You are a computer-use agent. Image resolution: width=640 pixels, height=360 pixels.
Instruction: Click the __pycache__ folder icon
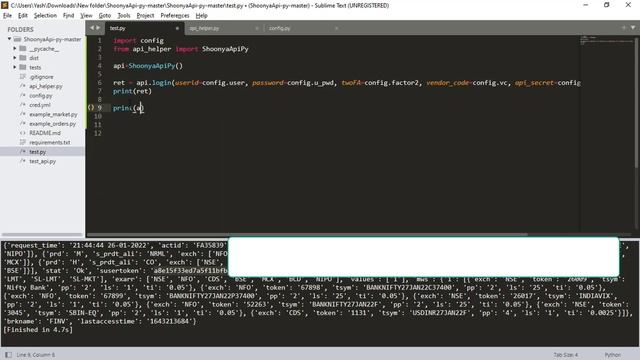pyautogui.click(x=23, y=49)
